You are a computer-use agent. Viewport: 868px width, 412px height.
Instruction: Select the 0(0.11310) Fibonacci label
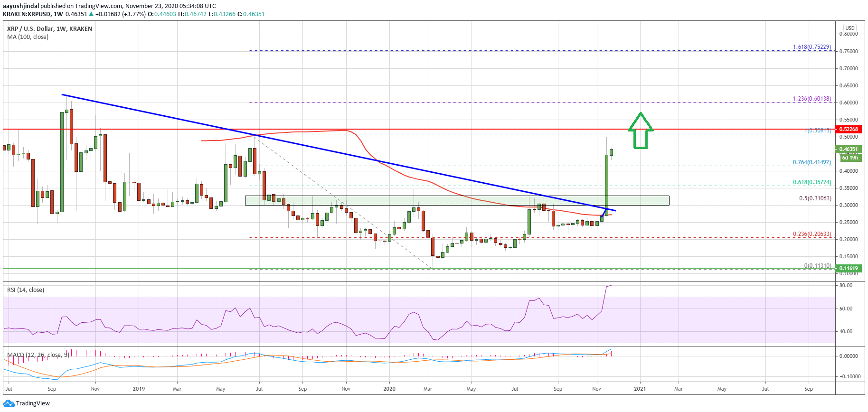click(x=818, y=266)
